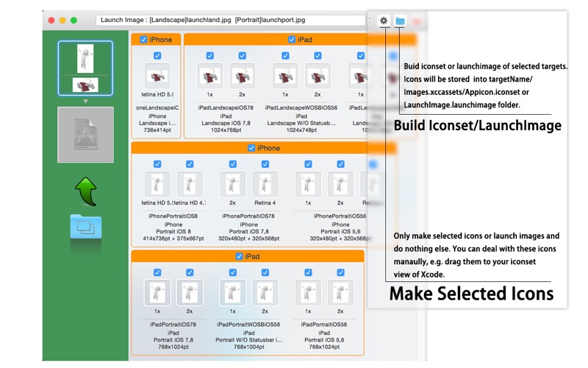Click the iPadLandscapeiOS78 name label

226,107
